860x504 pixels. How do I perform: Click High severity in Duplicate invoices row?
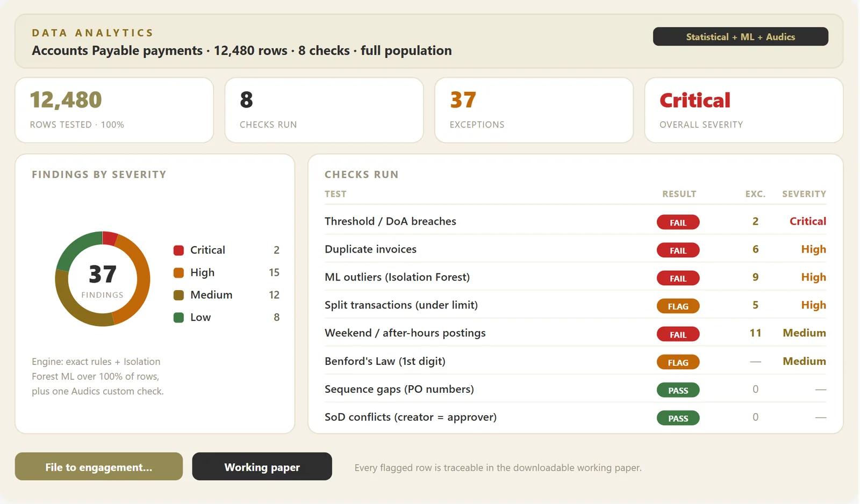point(814,249)
